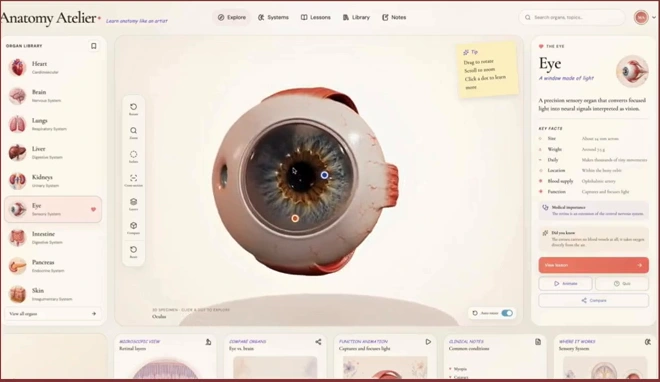The width and height of the screenshot is (660, 382).
Task: Select Kidneys in the organ library
Action: click(53, 181)
